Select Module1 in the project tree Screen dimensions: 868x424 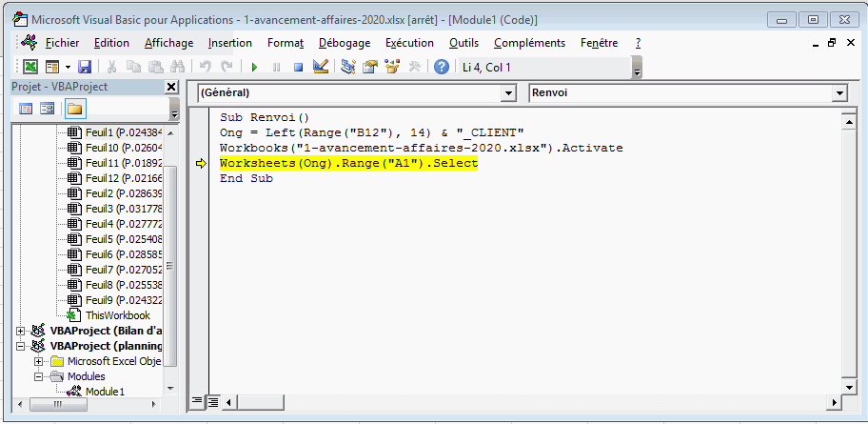pyautogui.click(x=104, y=392)
